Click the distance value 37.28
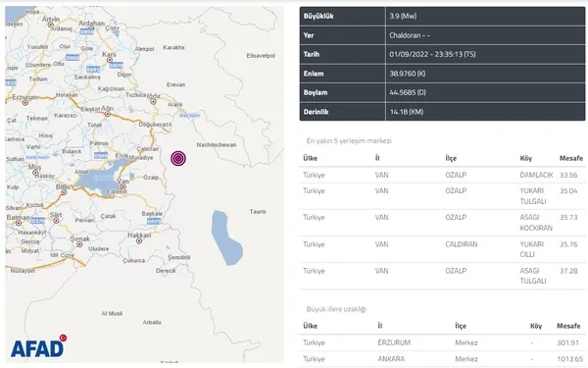Screen dimensions: 588x368 (568, 271)
